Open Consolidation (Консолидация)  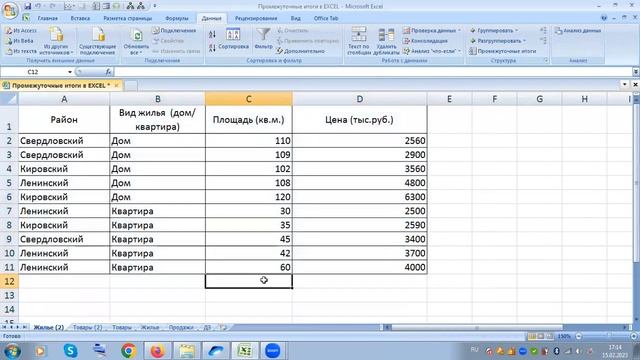425,41
